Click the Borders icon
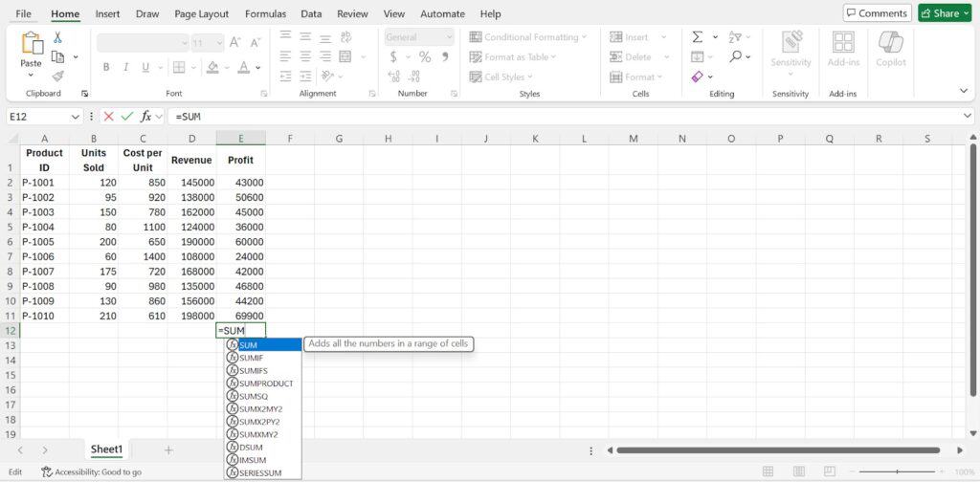The height and width of the screenshot is (482, 980). [x=179, y=67]
